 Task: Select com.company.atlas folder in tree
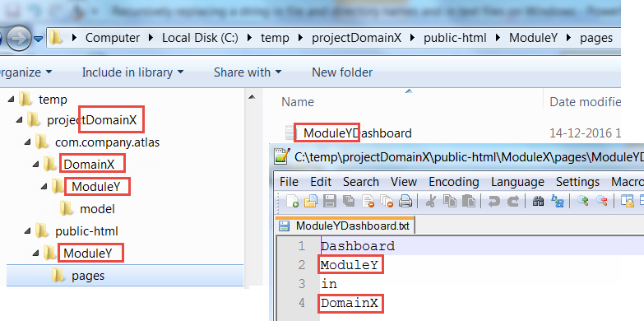pos(107,142)
